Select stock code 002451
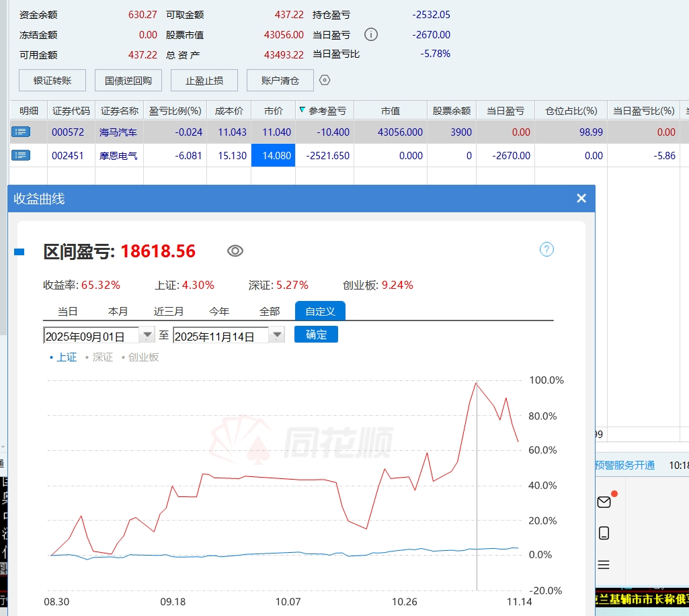Viewport: 689px width, 616px height. 68,155
